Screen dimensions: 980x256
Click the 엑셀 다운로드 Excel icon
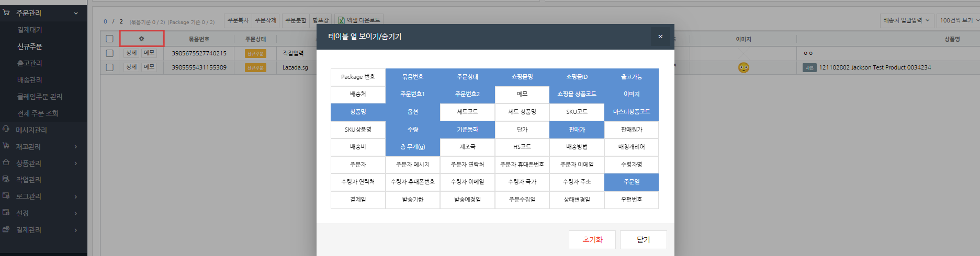[341, 20]
